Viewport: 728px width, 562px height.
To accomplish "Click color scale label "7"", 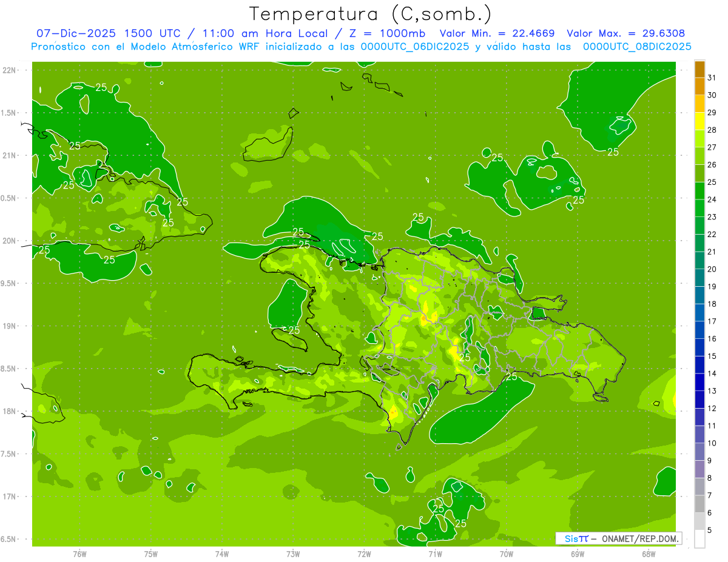I will (x=709, y=495).
